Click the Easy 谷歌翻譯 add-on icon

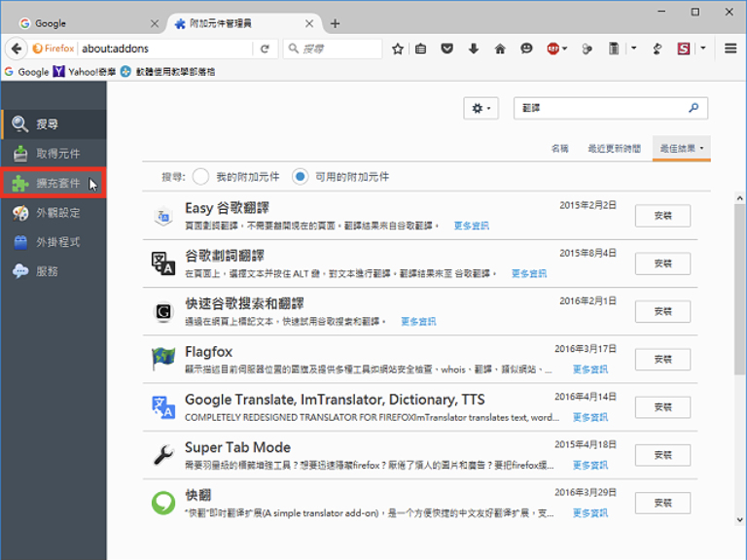[x=163, y=216]
